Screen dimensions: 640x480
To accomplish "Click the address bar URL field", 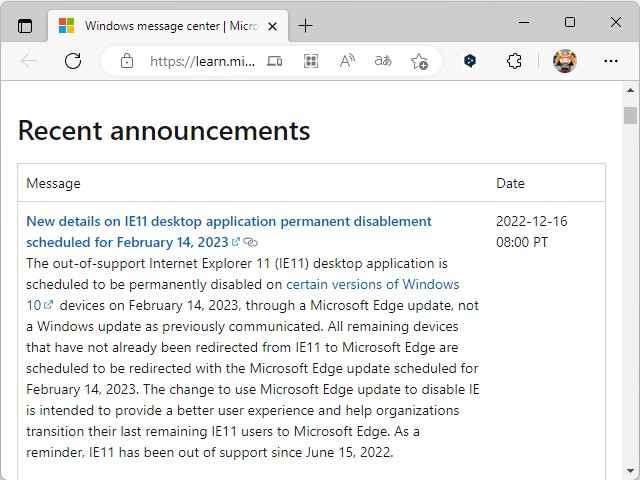I will point(202,61).
